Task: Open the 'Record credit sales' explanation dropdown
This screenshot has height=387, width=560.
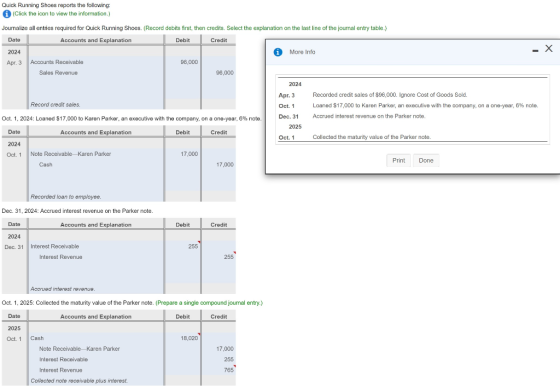Action: coord(96,105)
